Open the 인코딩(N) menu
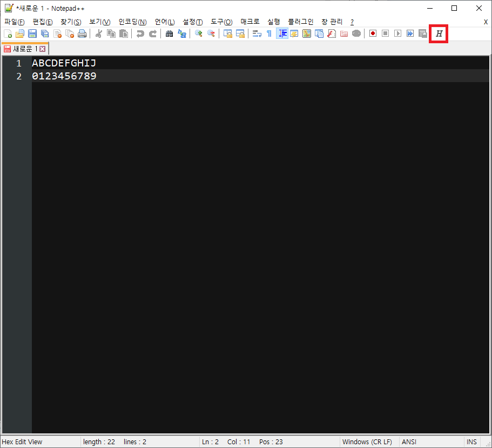This screenshot has height=448, width=492. pos(132,22)
